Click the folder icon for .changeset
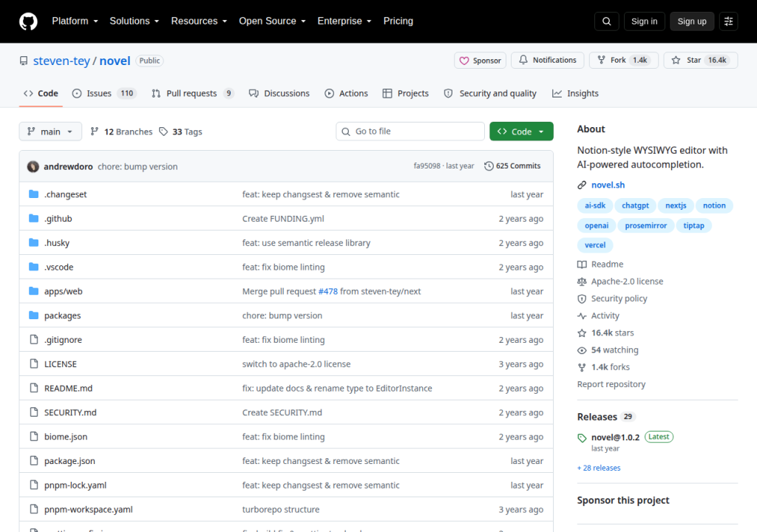The width and height of the screenshot is (757, 532). pyautogui.click(x=33, y=194)
